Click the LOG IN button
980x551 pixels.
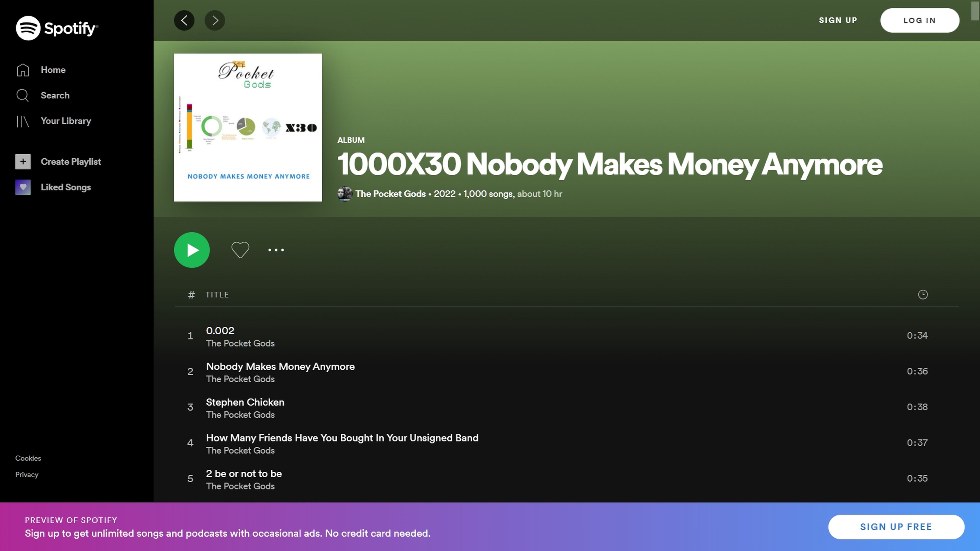[x=920, y=20]
